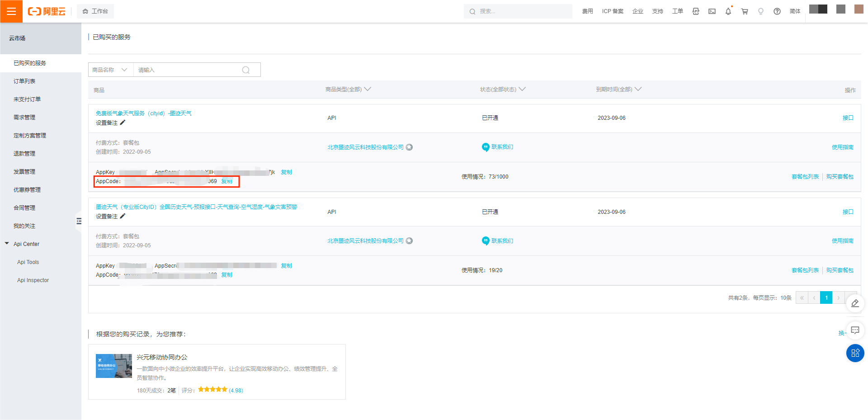This screenshot has width=868, height=420.
Task: Open the 商品名称 search-type dropdown
Action: [111, 70]
